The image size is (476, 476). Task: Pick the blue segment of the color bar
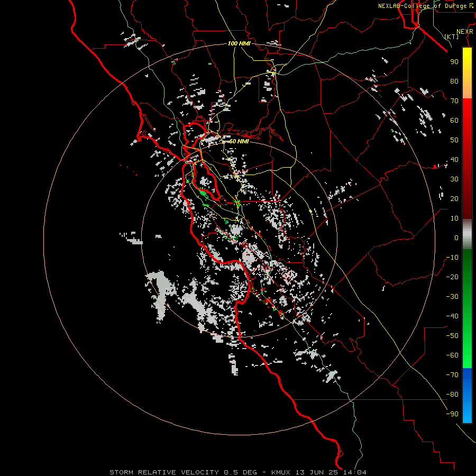point(467,395)
